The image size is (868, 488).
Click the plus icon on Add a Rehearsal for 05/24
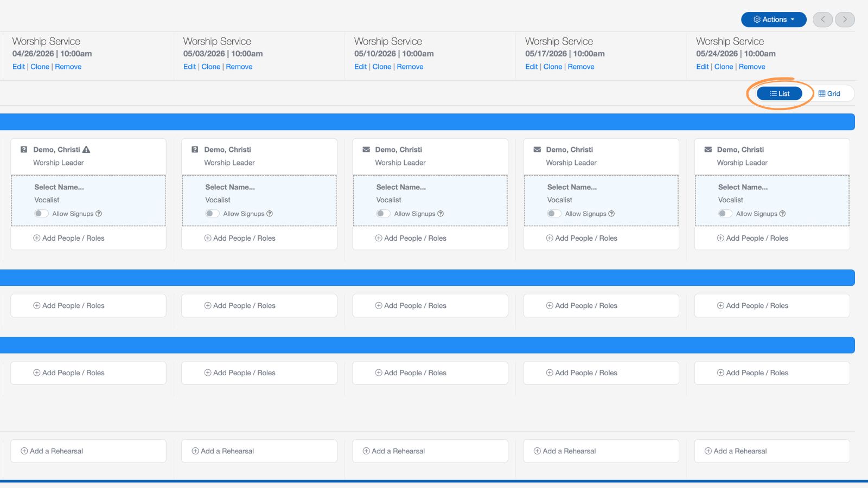pos(707,451)
